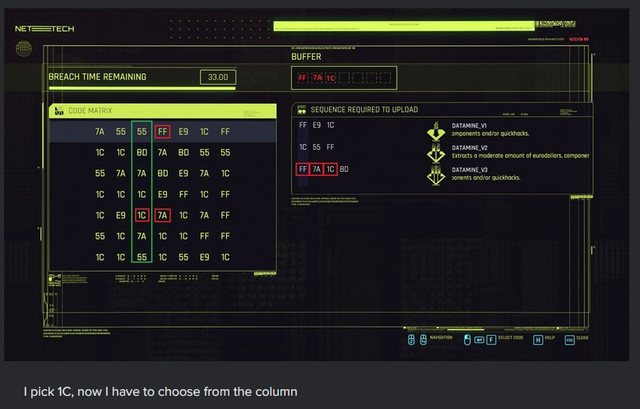
Task: Click the NAVIGATION hint label
Action: [441, 338]
